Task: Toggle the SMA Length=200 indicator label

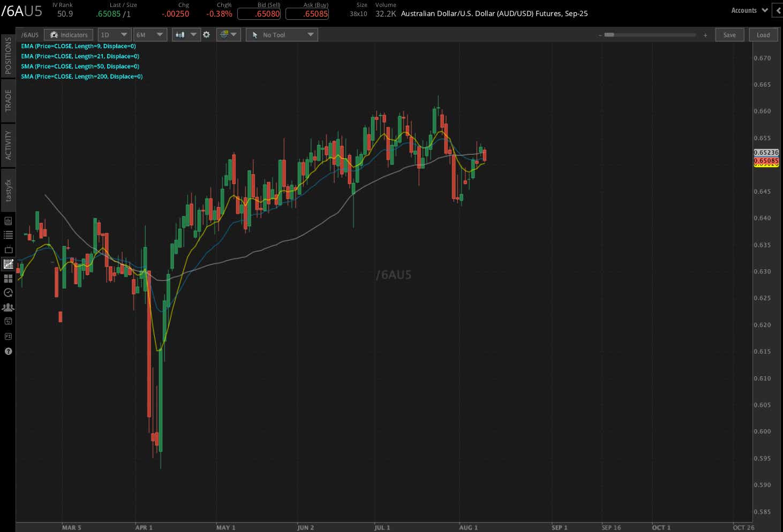Action: tap(81, 76)
